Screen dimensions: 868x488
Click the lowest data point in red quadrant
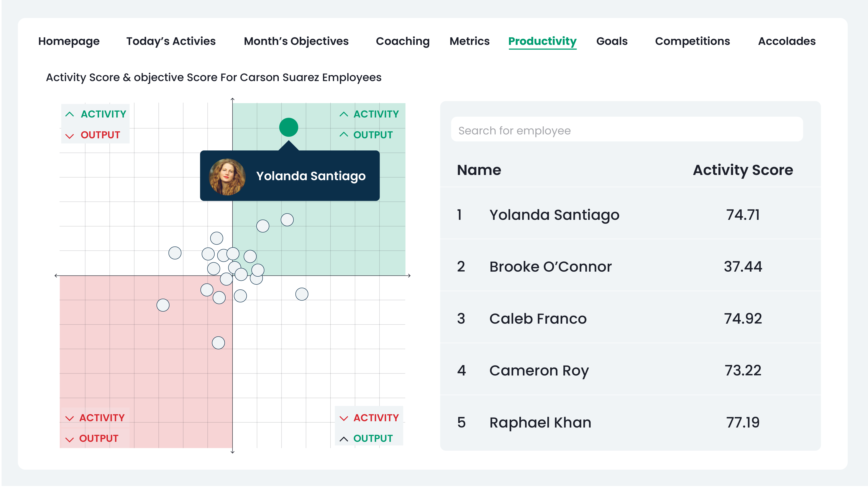pyautogui.click(x=218, y=343)
